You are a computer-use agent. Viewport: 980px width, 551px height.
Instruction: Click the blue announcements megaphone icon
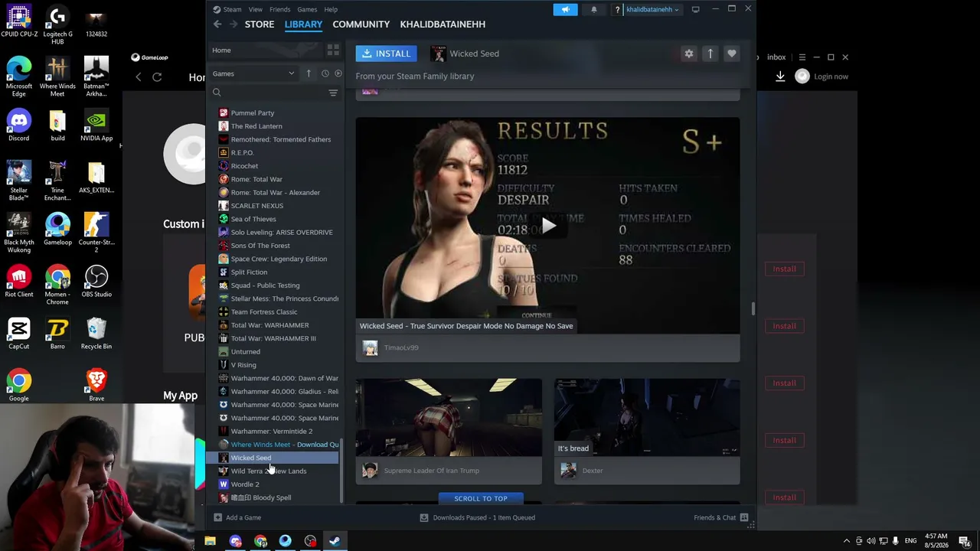tap(565, 9)
